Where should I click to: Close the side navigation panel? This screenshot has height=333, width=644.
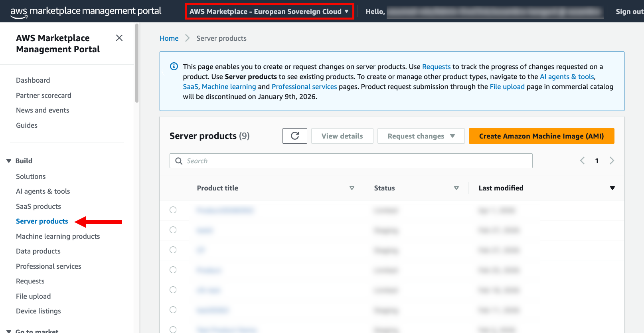[x=119, y=38]
